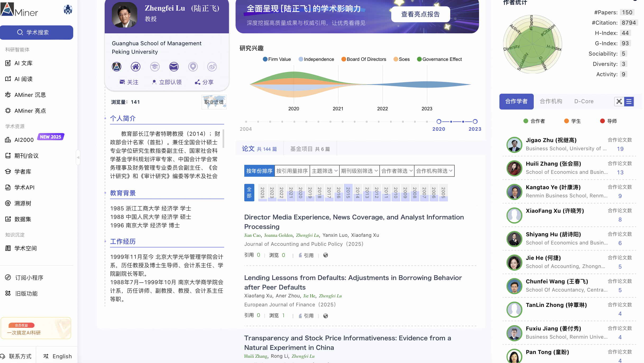Toggle 学生 legend filter in collaborators
The image size is (644, 363).
[x=572, y=121]
